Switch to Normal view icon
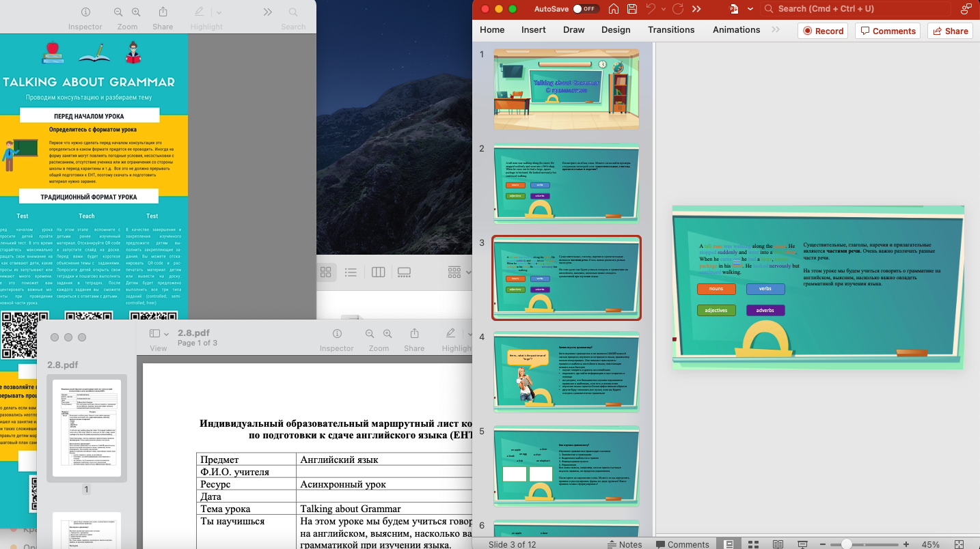 (x=729, y=544)
